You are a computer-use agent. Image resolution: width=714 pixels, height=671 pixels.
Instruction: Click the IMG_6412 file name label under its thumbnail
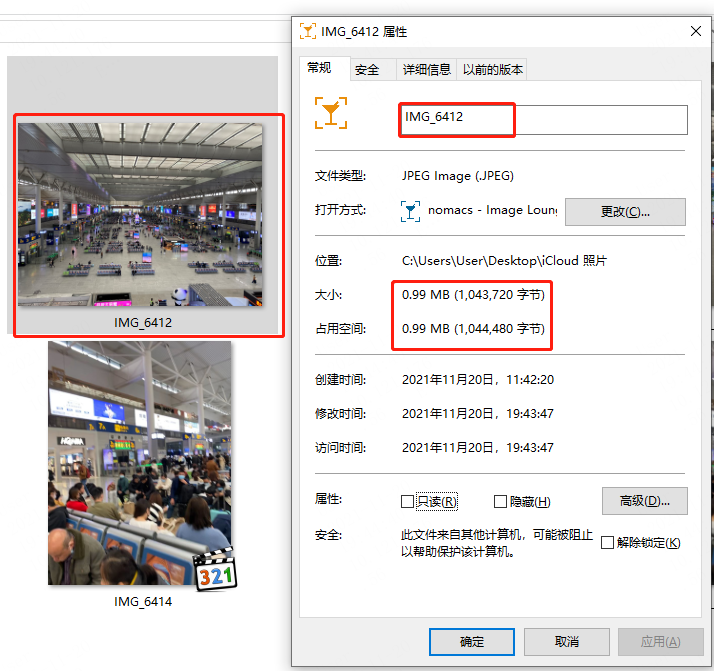(x=143, y=323)
